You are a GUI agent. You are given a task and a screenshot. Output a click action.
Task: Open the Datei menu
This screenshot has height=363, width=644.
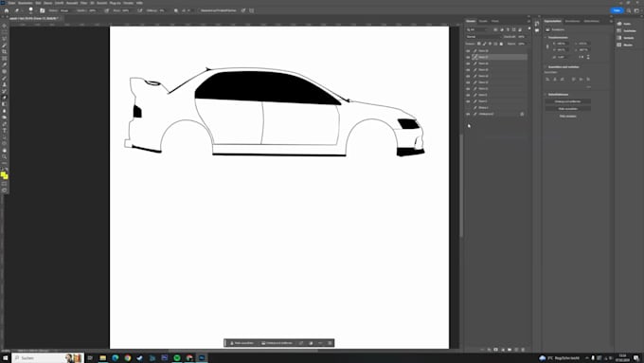(x=12, y=3)
